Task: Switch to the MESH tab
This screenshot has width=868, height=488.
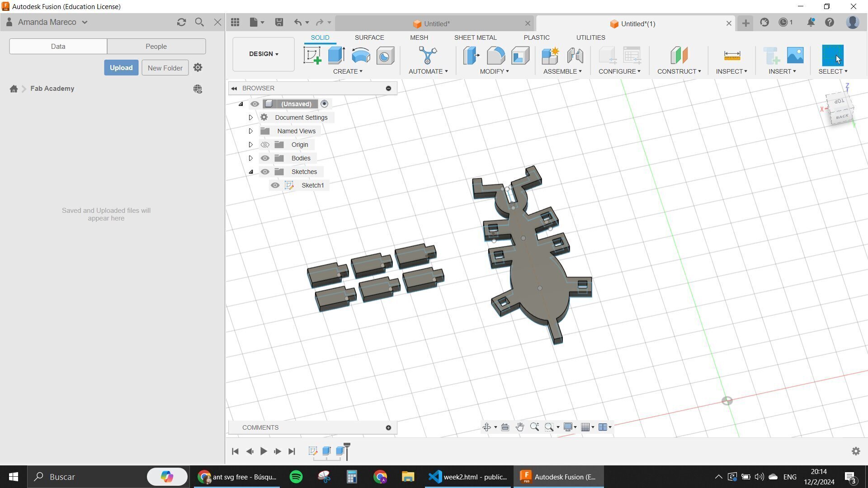Action: click(x=419, y=38)
